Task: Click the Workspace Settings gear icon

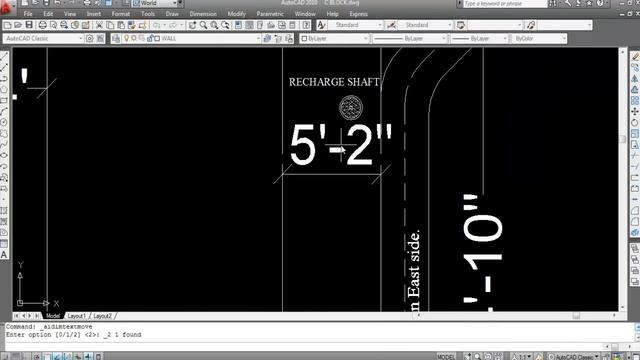Action: click(89, 38)
